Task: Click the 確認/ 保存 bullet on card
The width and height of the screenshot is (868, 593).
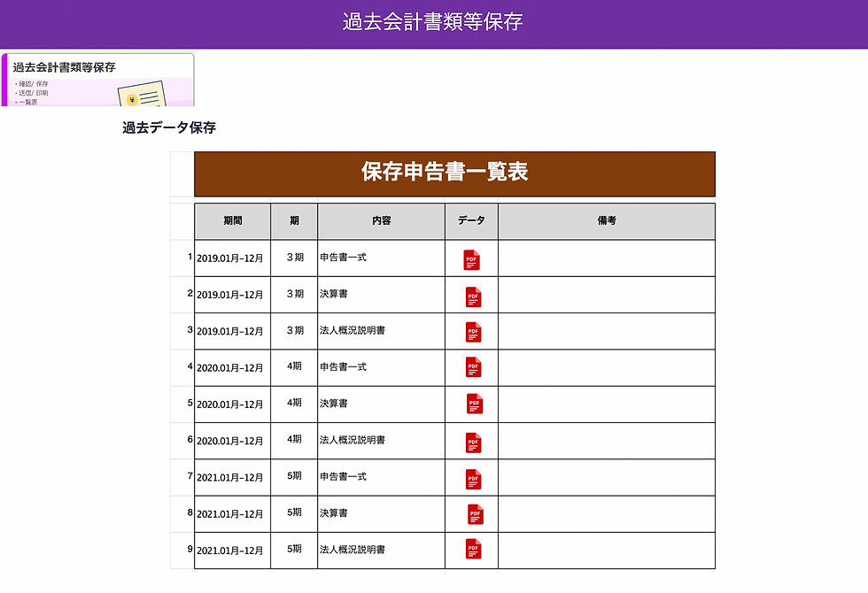Action: click(x=34, y=84)
